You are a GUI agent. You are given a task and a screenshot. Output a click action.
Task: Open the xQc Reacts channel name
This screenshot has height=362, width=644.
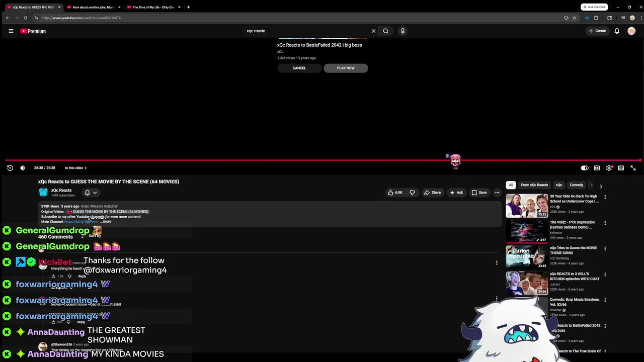click(x=61, y=191)
